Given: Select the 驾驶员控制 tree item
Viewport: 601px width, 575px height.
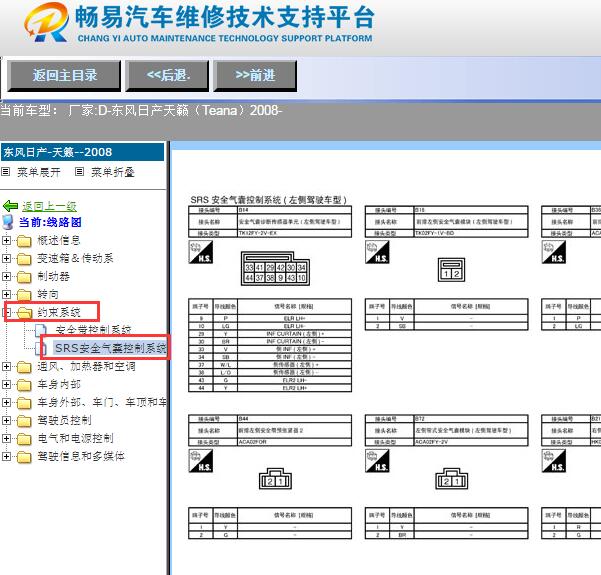Looking at the screenshot, I should pos(64,421).
